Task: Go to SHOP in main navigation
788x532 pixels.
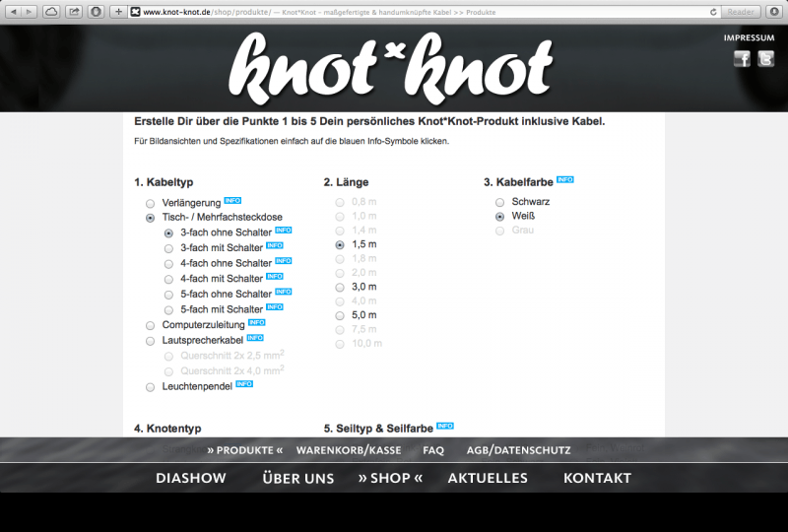Action: point(390,478)
